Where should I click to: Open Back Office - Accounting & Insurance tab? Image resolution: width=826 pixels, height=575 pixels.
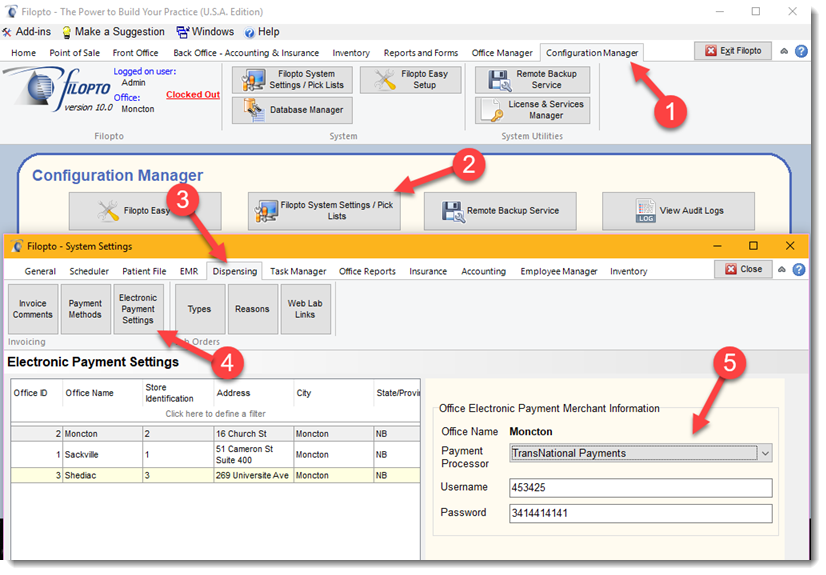coord(246,53)
